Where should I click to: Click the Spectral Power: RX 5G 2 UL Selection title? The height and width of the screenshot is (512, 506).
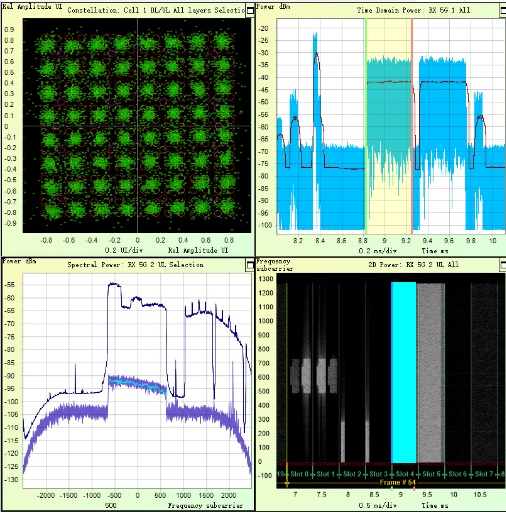click(135, 265)
